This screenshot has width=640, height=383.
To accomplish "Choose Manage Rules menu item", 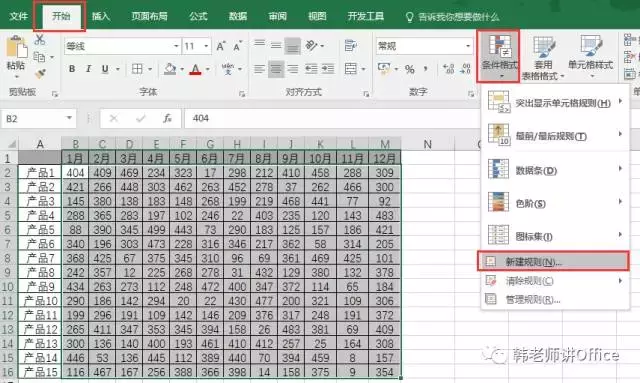I will 556,300.
